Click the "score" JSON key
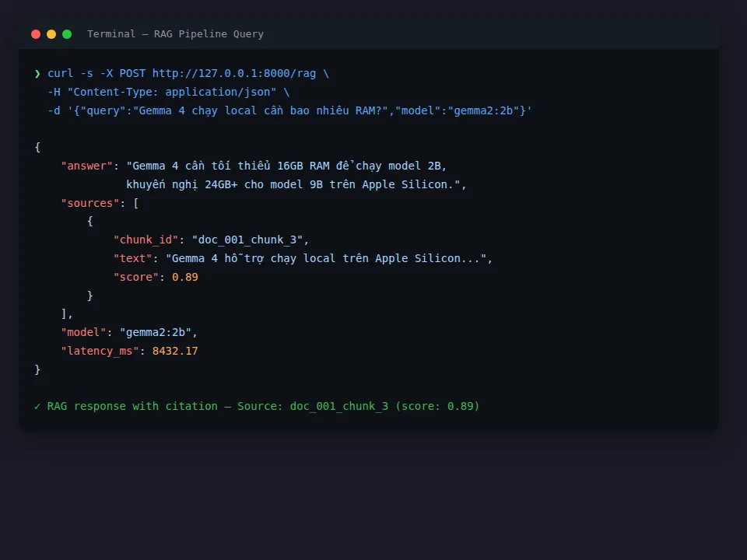 (x=135, y=277)
